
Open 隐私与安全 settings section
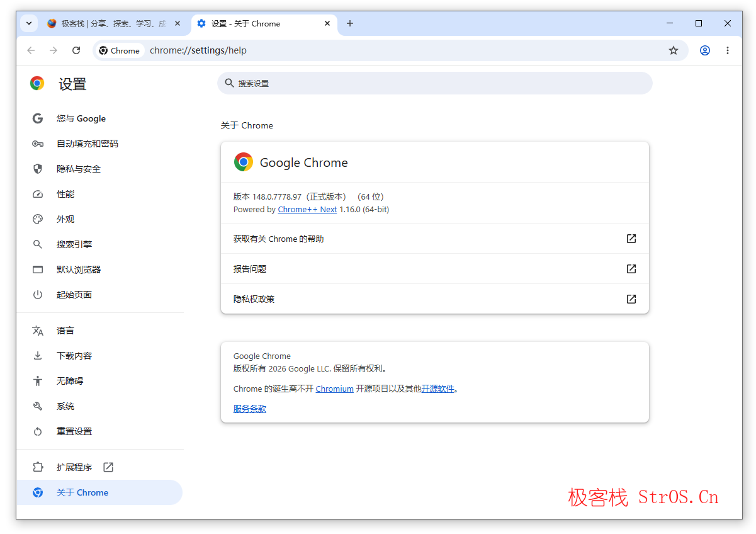[99, 169]
